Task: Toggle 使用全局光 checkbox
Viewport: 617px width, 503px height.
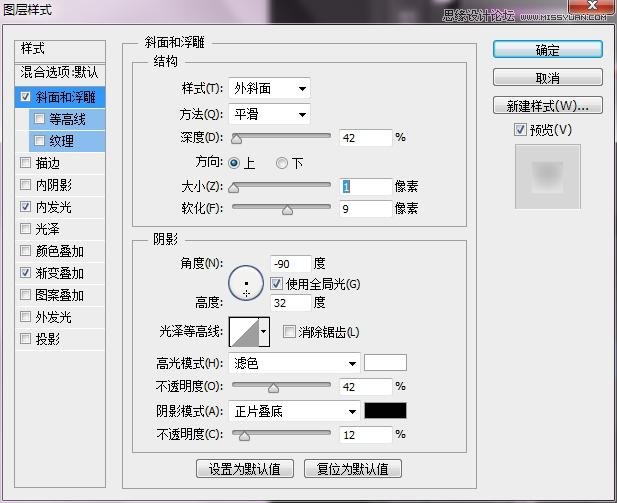Action: [x=276, y=284]
